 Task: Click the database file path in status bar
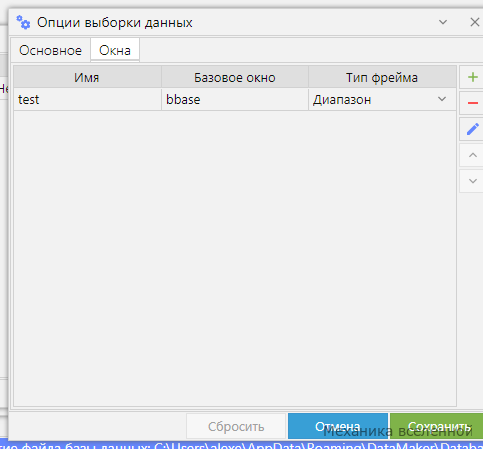(x=318, y=445)
